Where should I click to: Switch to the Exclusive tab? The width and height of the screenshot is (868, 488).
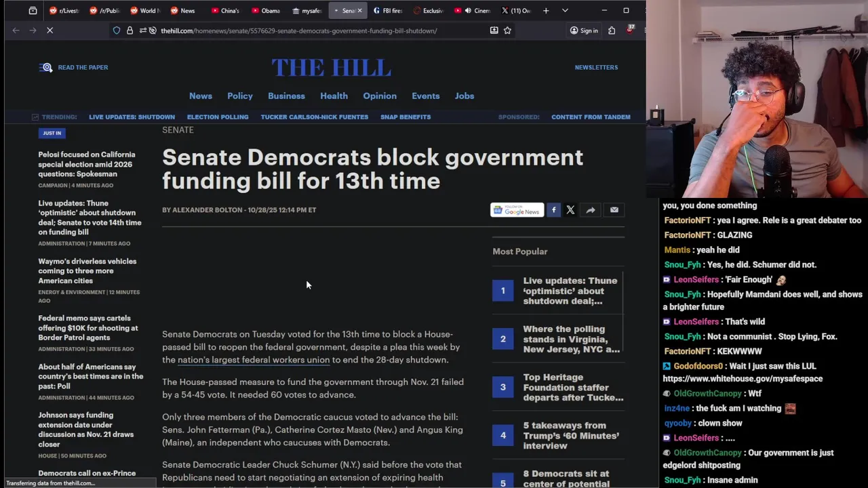(428, 11)
